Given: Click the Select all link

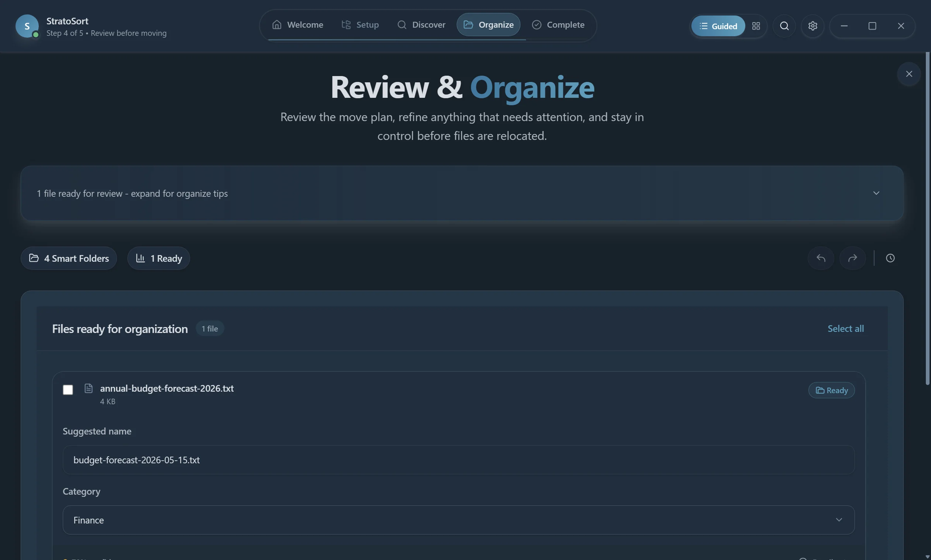Looking at the screenshot, I should click(845, 329).
